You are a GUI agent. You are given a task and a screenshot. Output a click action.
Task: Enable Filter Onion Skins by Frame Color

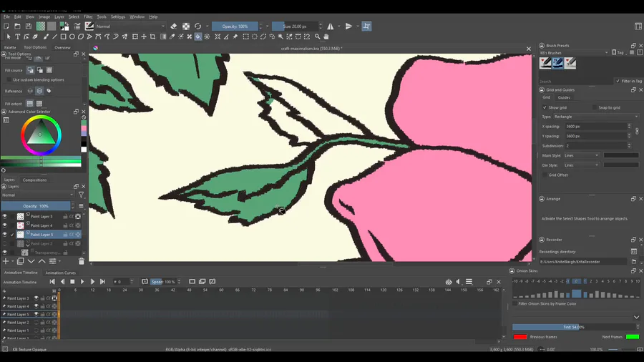coord(514,304)
